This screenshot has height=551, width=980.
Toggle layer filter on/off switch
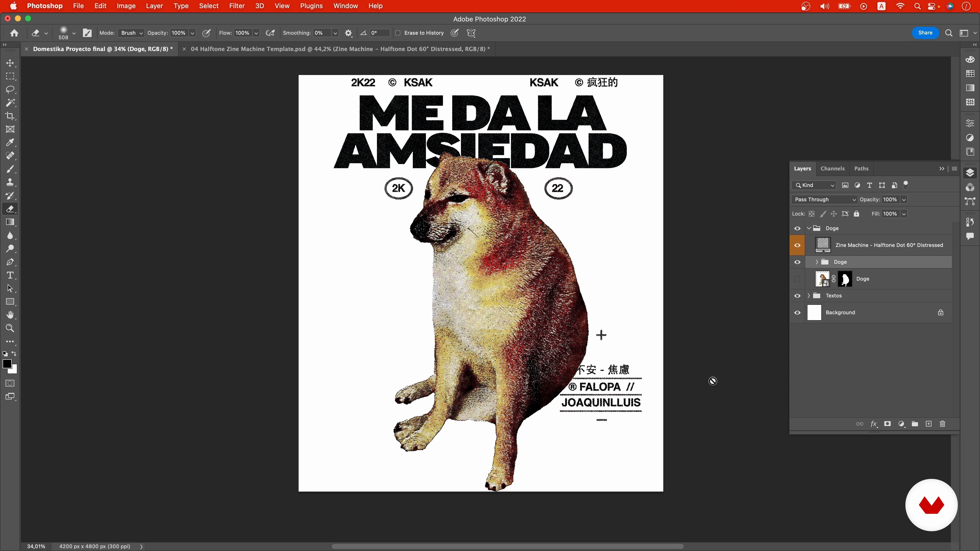pos(906,185)
